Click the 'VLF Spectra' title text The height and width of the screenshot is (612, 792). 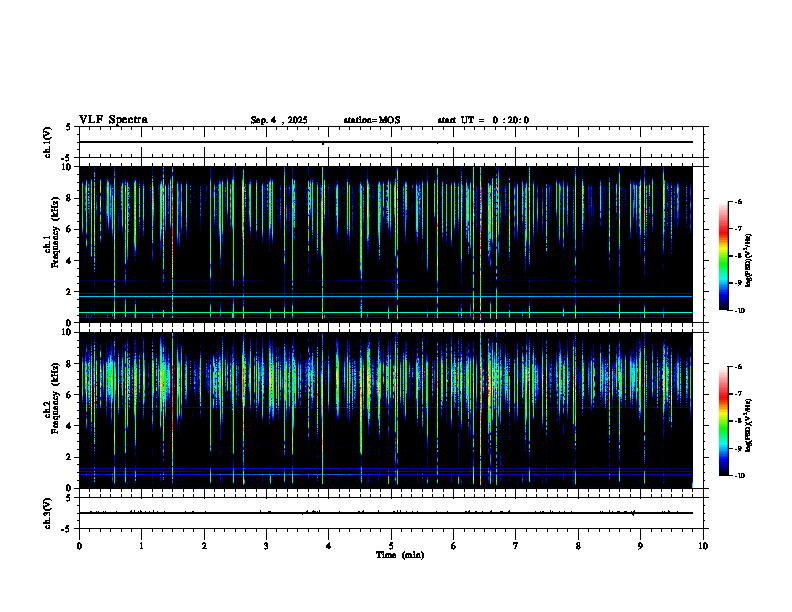(x=113, y=120)
